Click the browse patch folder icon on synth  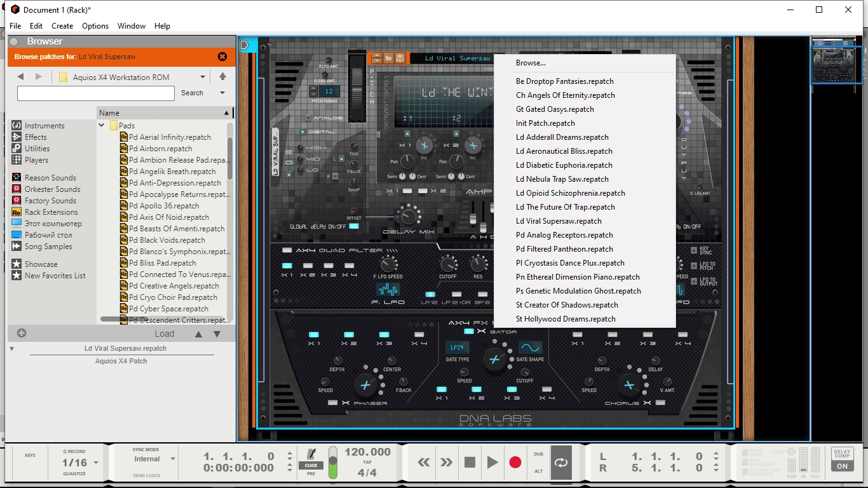point(388,58)
